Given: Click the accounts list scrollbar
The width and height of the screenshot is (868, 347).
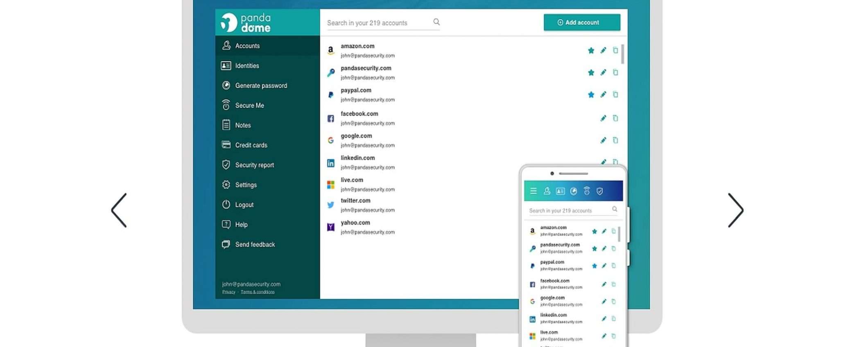Looking at the screenshot, I should pyautogui.click(x=622, y=54).
